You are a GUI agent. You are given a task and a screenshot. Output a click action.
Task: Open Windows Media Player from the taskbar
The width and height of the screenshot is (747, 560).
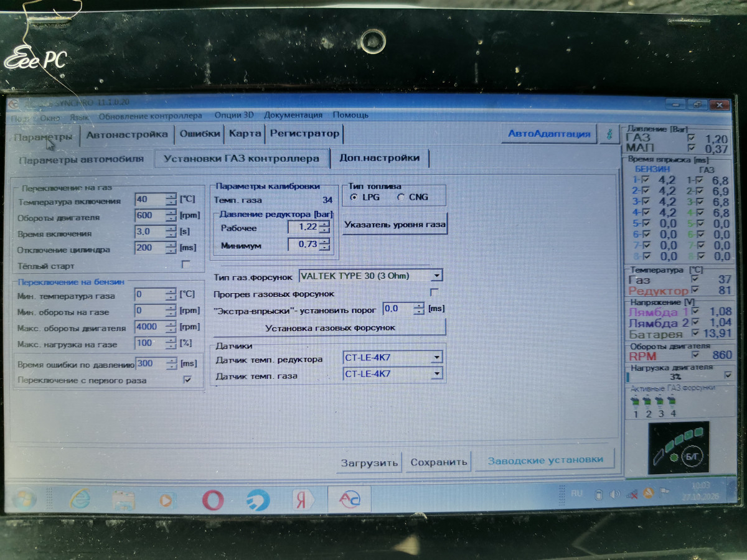coord(167,500)
